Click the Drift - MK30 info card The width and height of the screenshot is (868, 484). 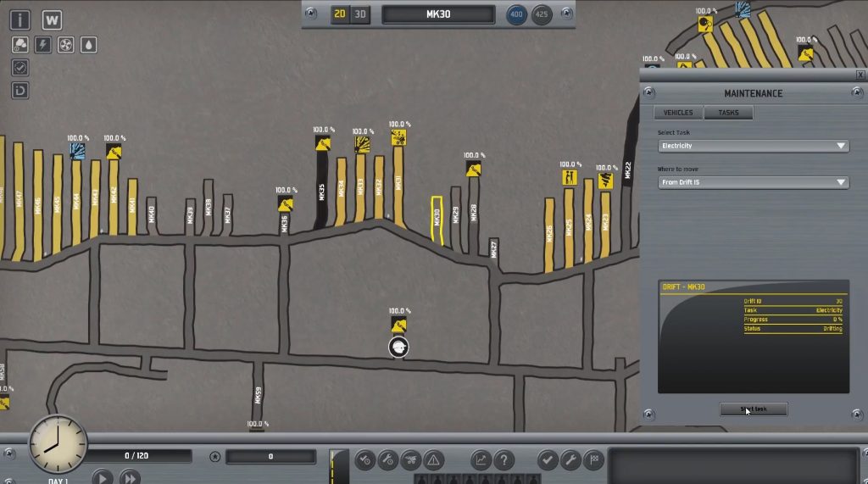click(754, 337)
